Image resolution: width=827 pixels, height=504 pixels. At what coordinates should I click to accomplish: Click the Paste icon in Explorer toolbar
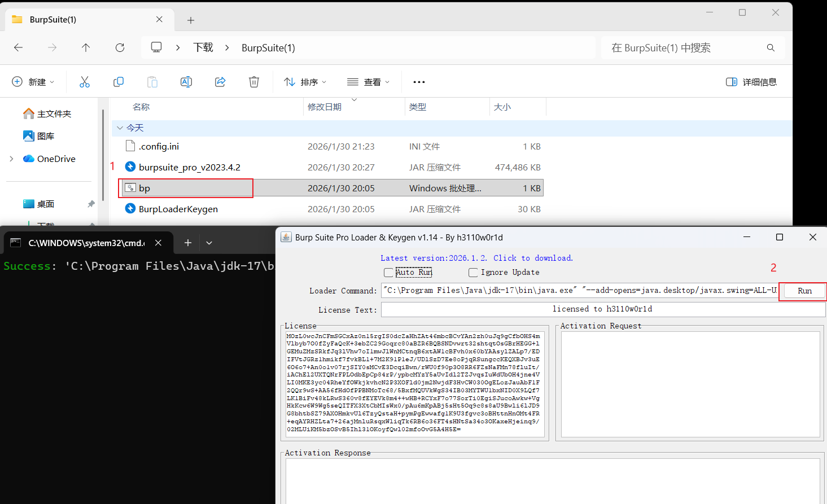tap(152, 82)
